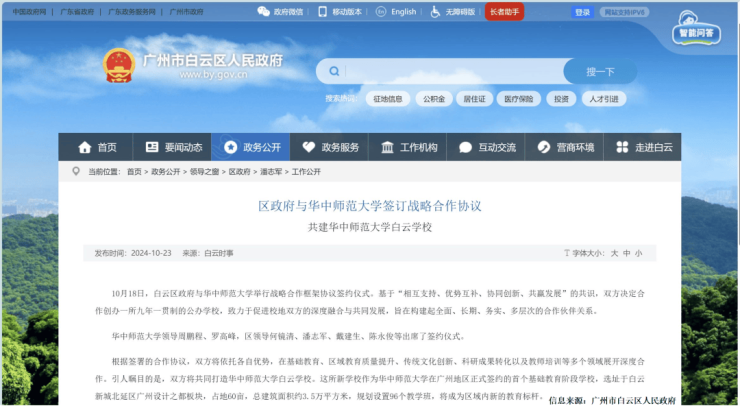
Task: Open the 中国政府网 top link
Action: [x=29, y=12]
